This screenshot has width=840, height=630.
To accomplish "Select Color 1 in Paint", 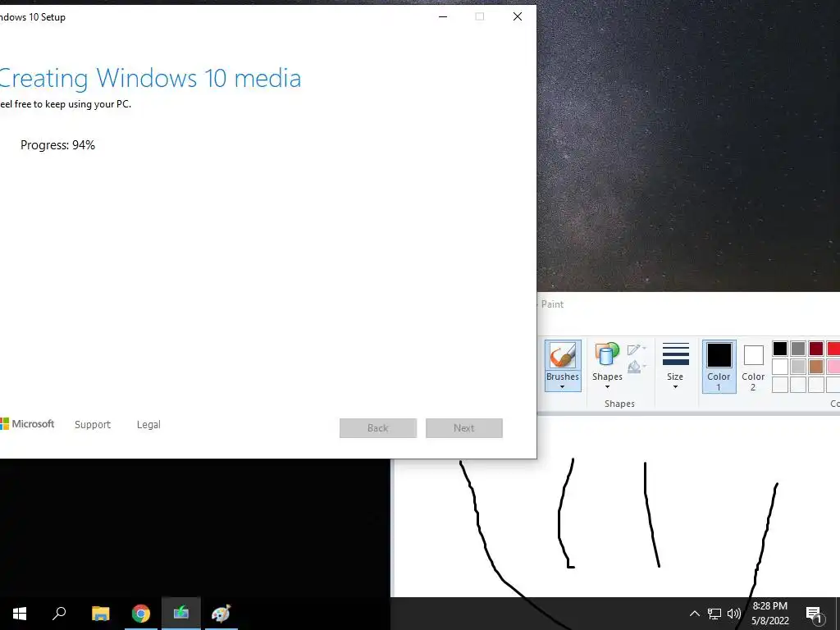I will click(x=719, y=367).
